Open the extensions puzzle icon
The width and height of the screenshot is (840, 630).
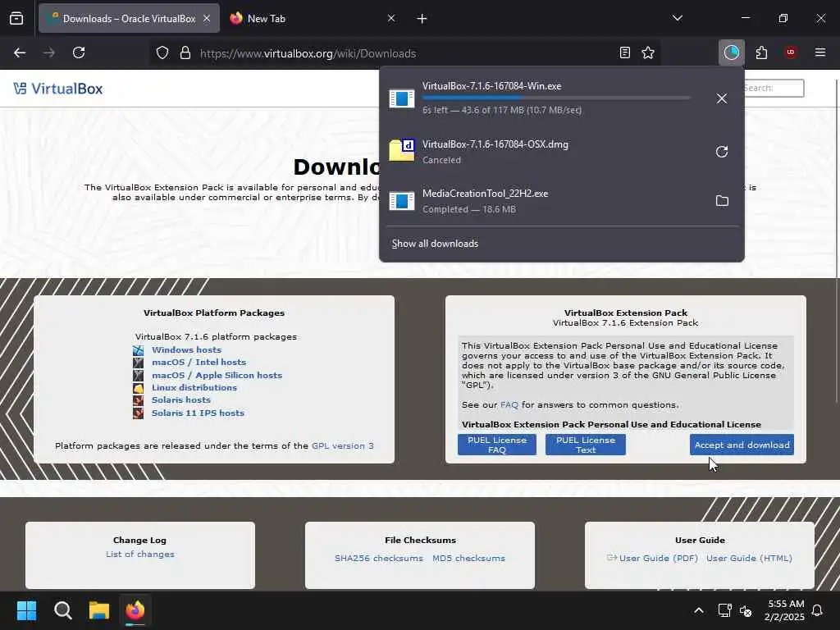click(x=762, y=52)
